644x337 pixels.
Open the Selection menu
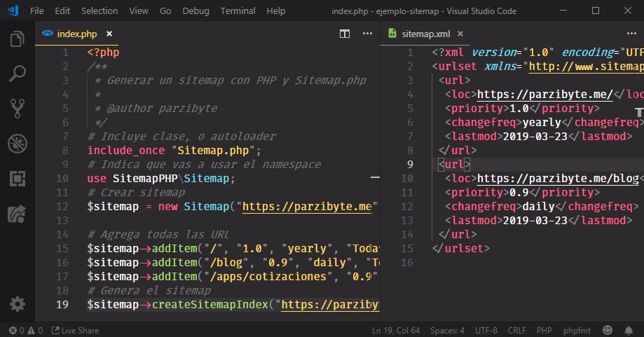100,11
